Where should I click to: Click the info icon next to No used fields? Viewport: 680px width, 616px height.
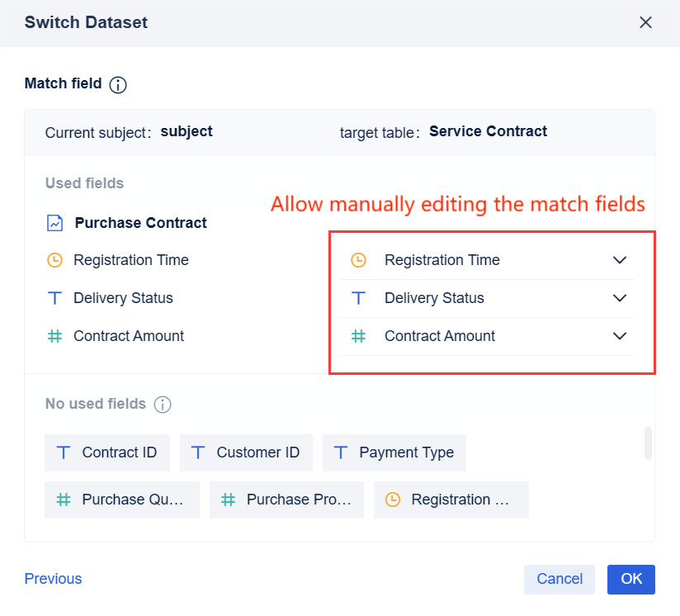pos(163,405)
